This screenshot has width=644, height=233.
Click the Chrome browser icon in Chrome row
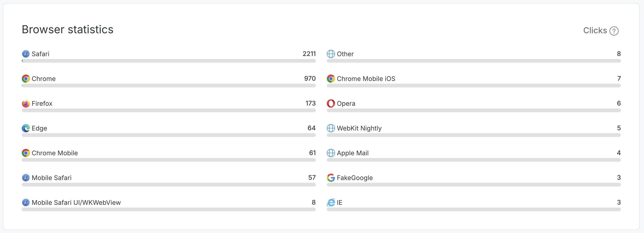click(26, 79)
